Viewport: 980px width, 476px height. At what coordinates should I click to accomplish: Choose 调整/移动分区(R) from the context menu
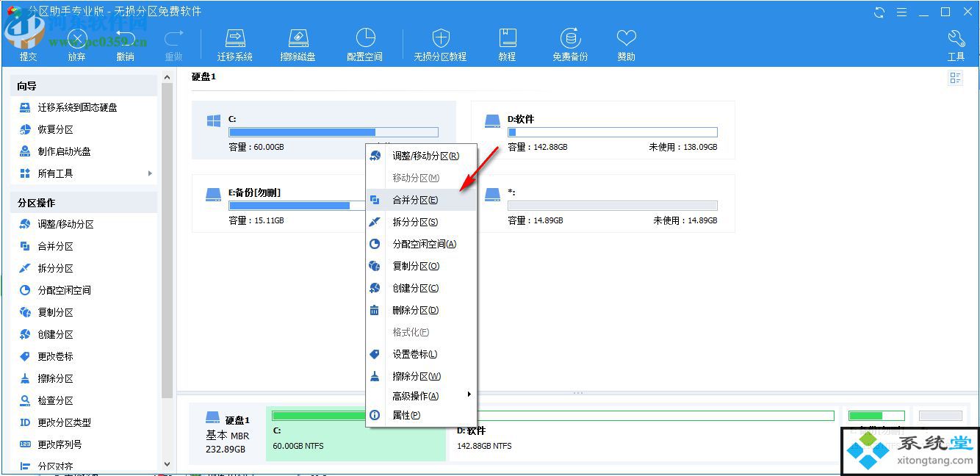click(421, 156)
